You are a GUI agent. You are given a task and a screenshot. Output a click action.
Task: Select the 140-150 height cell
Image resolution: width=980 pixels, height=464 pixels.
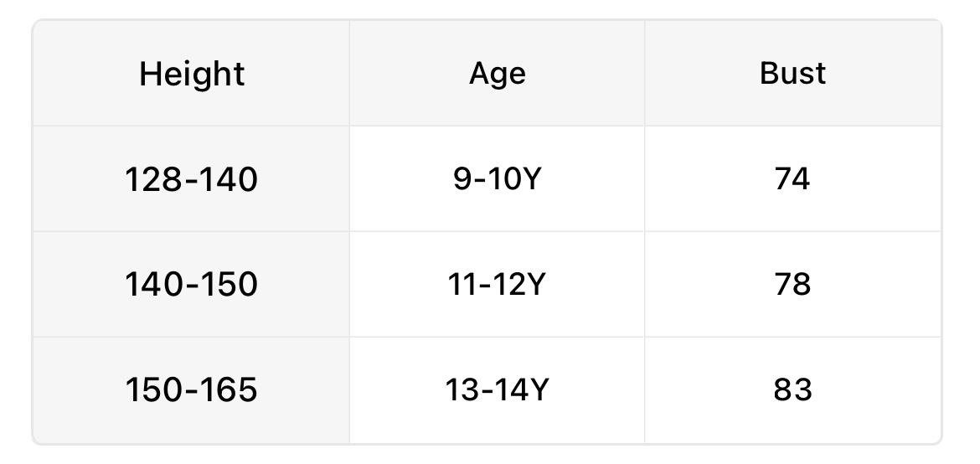192,285
